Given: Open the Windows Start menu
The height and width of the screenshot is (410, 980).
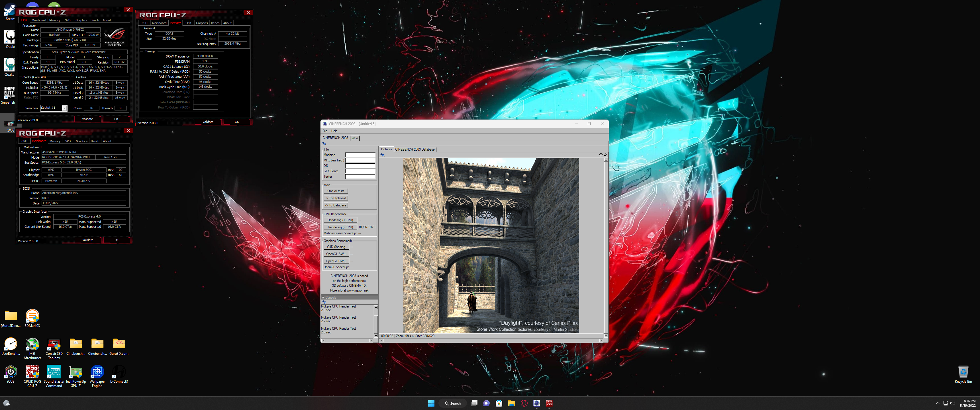Looking at the screenshot, I should click(431, 403).
